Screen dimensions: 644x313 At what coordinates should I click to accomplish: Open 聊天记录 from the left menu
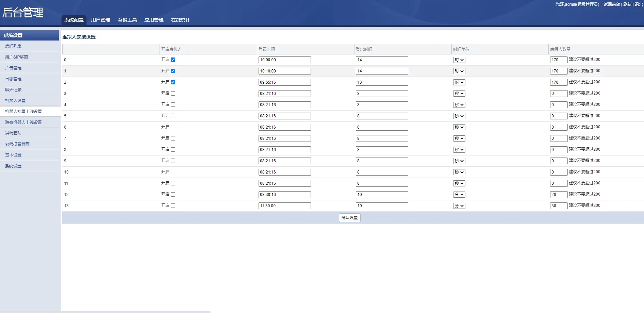13,90
